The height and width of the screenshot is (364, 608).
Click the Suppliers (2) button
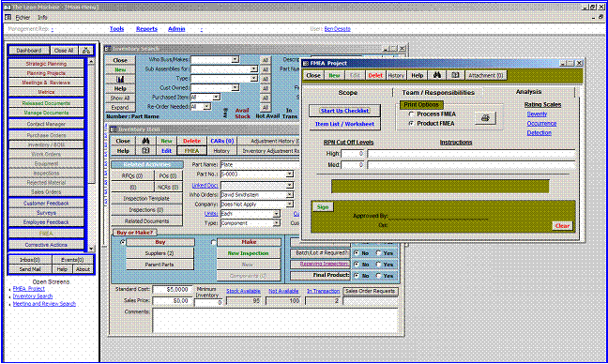[160, 253]
